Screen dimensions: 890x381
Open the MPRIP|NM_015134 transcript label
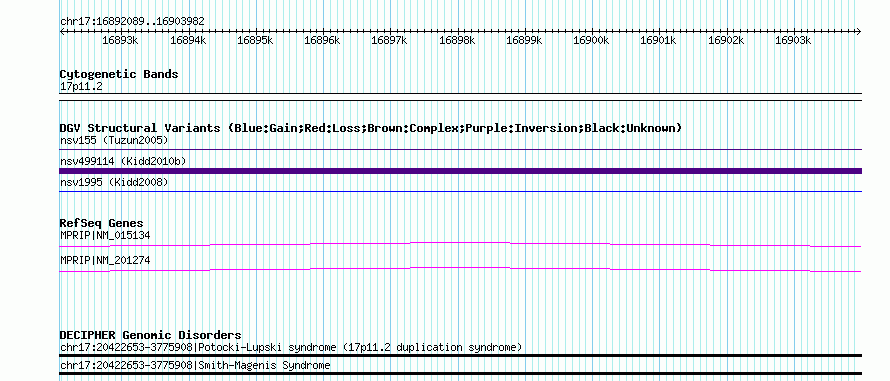(x=105, y=235)
